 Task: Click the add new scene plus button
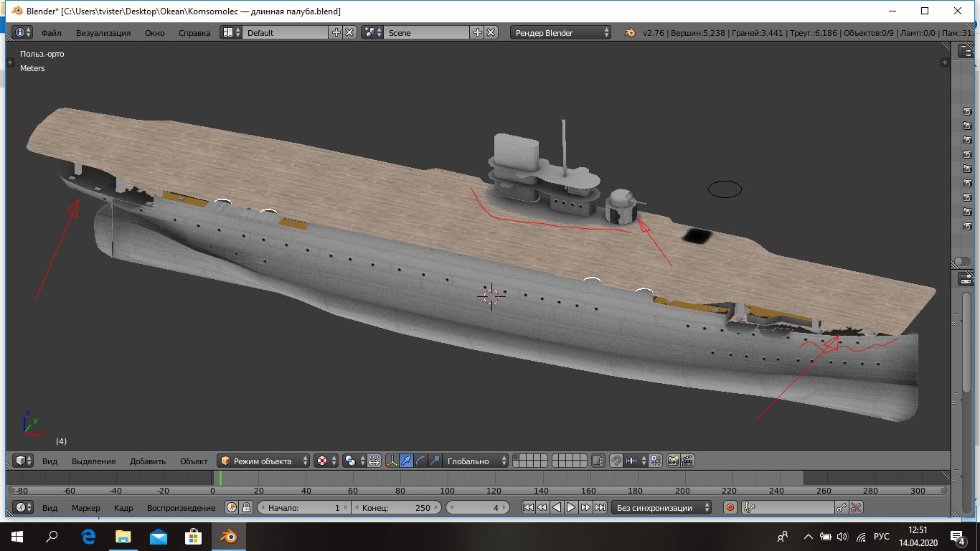pyautogui.click(x=478, y=32)
